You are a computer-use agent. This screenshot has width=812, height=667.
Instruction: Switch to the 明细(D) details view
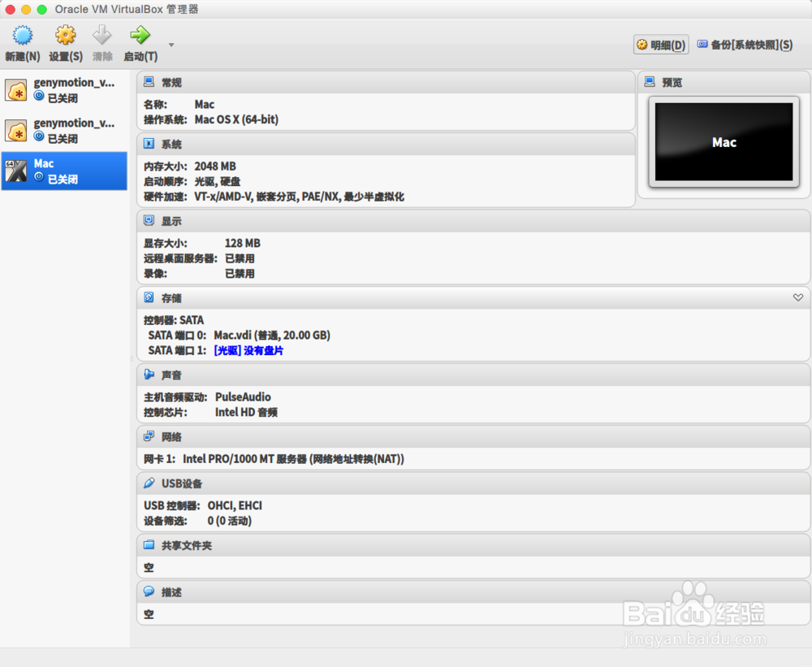660,45
